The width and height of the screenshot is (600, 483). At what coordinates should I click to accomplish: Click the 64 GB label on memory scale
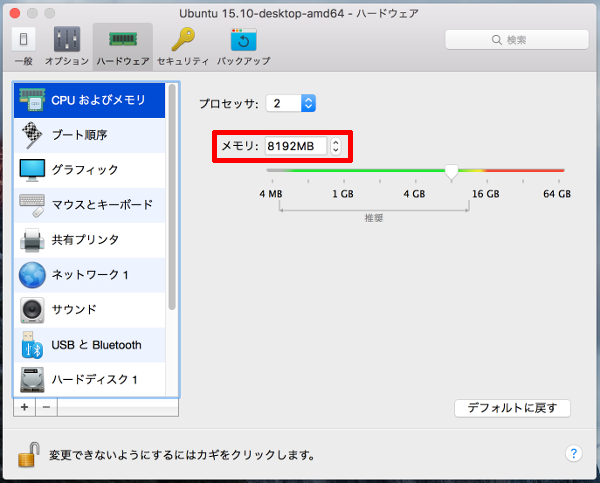[557, 194]
